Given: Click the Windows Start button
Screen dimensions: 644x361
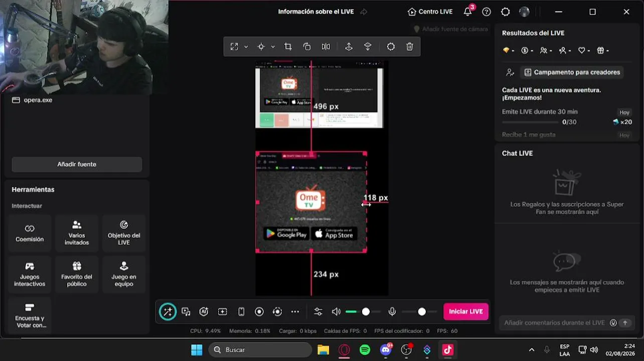Looking at the screenshot, I should click(x=197, y=349).
